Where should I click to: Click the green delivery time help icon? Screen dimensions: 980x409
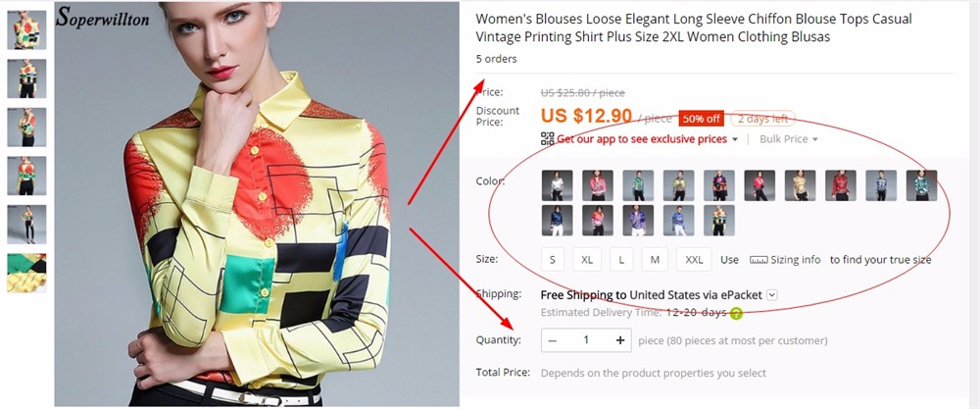tap(736, 313)
